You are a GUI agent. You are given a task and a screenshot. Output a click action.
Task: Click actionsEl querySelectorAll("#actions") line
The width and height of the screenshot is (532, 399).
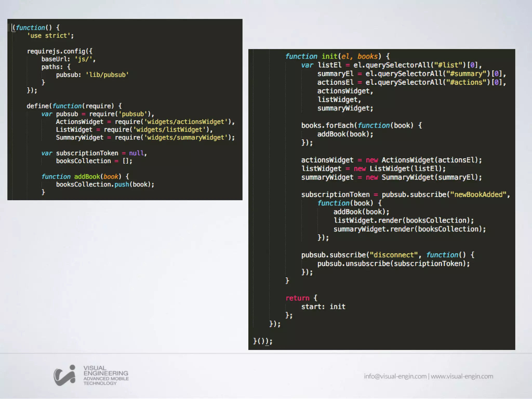(x=412, y=82)
